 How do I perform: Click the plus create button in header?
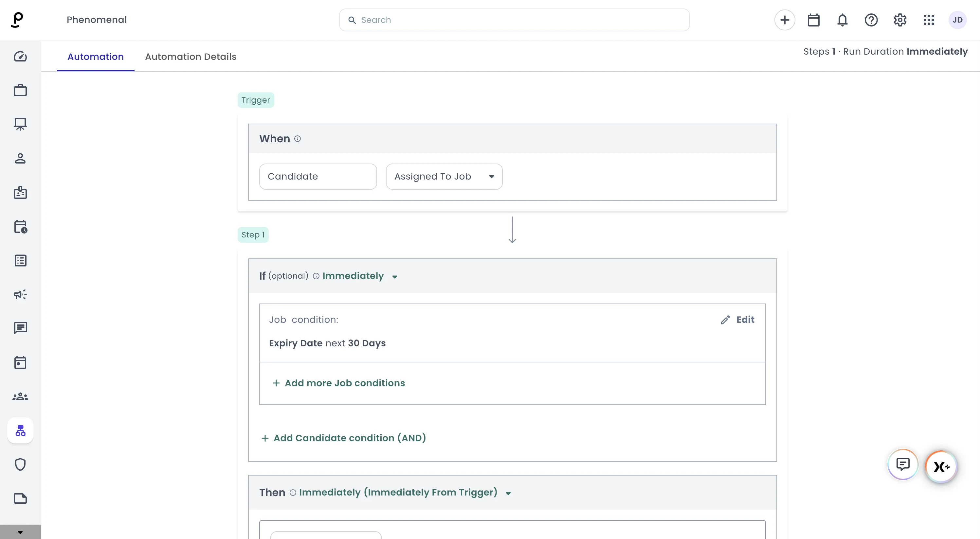(x=785, y=20)
